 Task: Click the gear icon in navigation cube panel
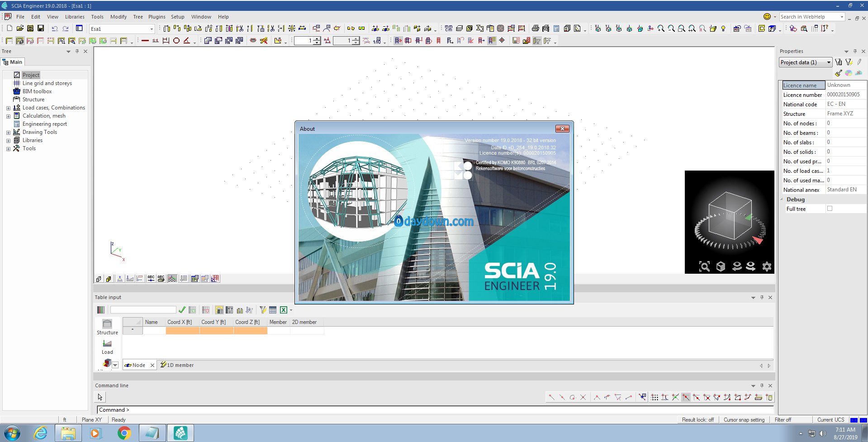[x=767, y=266]
